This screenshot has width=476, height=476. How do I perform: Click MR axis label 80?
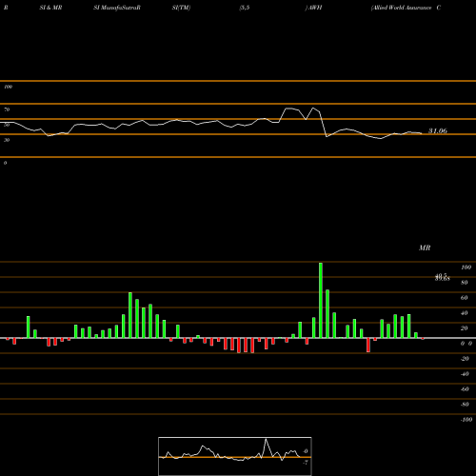coord(465,283)
